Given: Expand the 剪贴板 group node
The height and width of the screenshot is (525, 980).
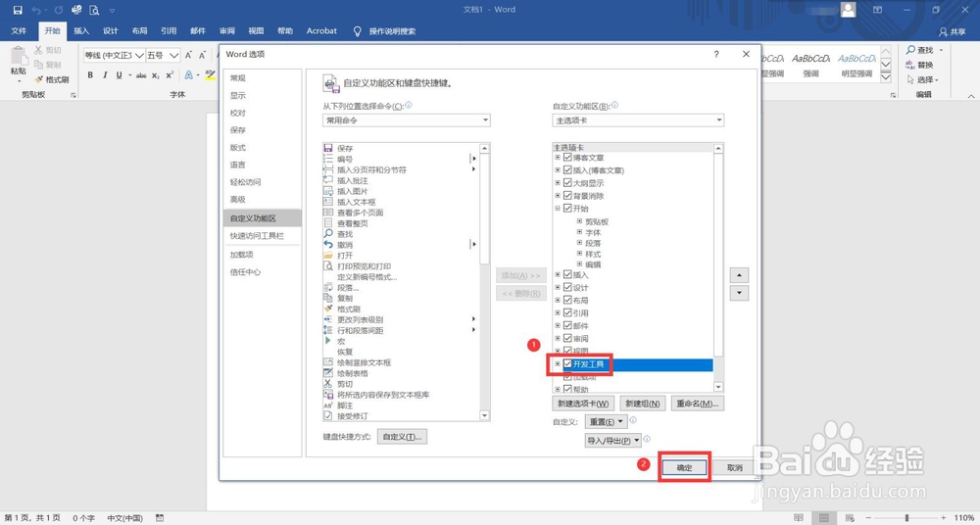Looking at the screenshot, I should [579, 221].
